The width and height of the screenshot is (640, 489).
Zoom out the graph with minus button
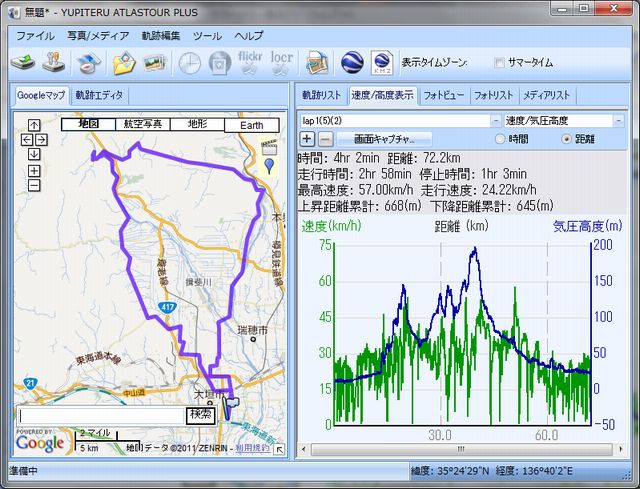325,139
